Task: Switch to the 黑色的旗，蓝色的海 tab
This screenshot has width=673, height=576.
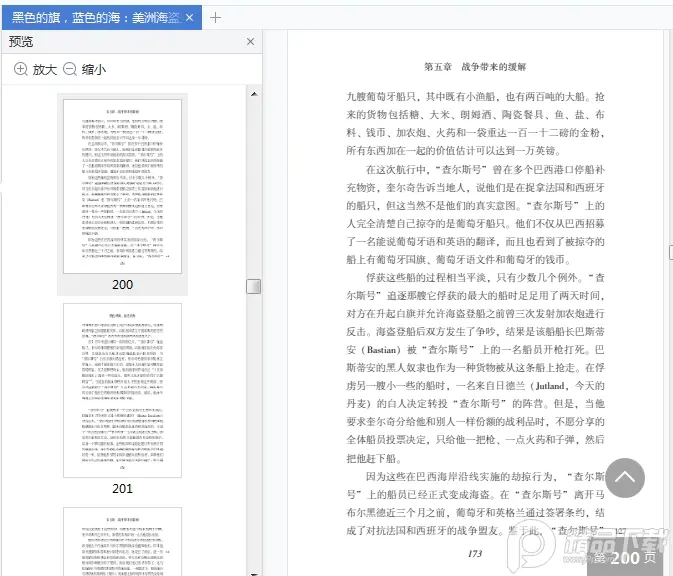Action: click(102, 18)
